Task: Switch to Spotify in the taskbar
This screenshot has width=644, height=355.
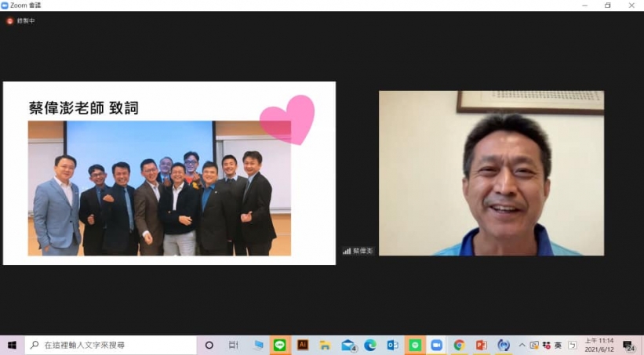Action: [415, 345]
